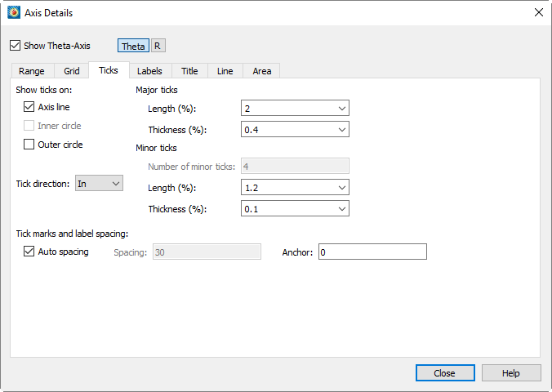
Task: Expand Major ticks Length dropdown
Action: click(295, 108)
